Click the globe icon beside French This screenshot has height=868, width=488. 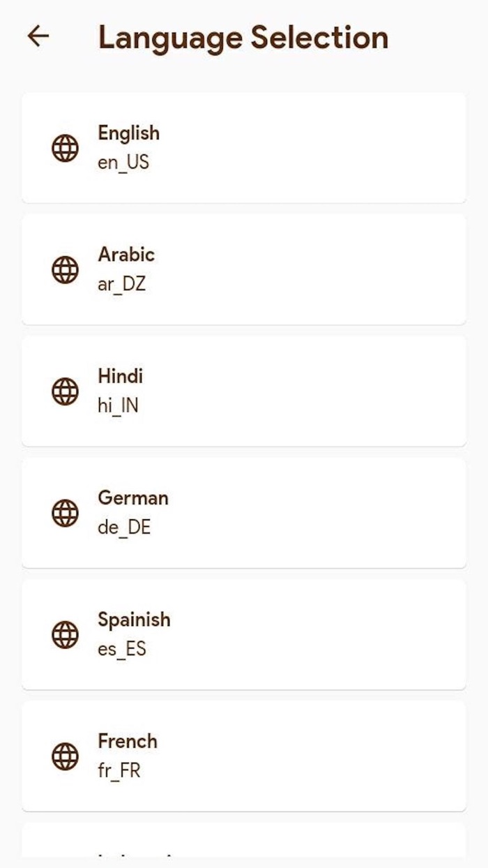pos(66,756)
